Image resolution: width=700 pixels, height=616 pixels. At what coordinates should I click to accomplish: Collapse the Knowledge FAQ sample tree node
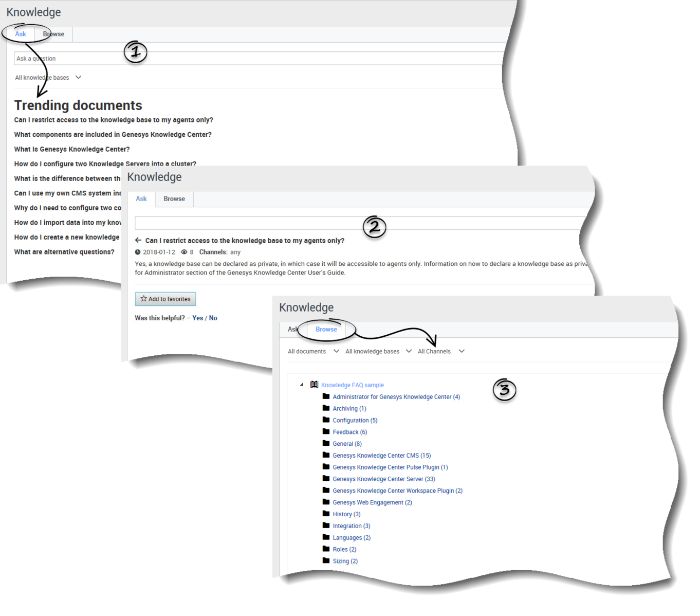tap(302, 385)
